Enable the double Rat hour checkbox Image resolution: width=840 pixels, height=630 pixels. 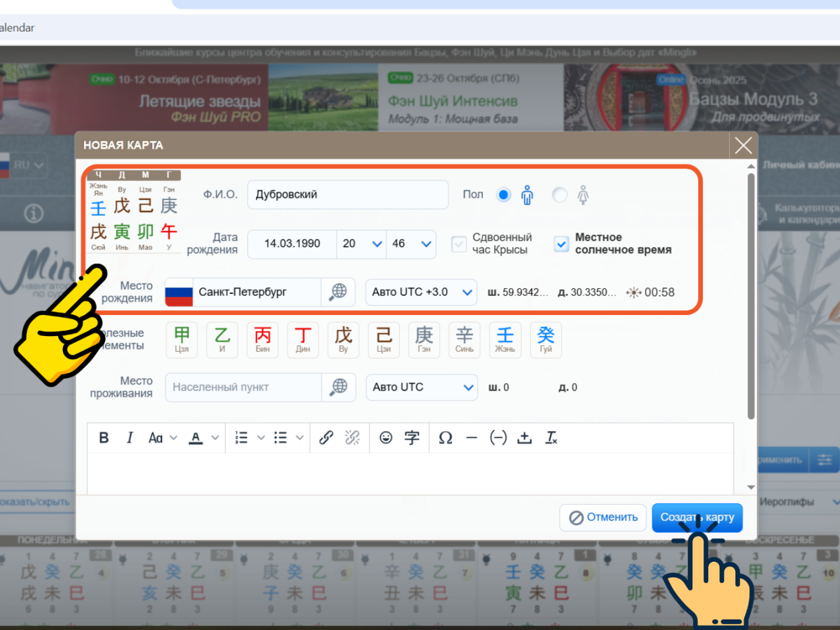[x=459, y=244]
